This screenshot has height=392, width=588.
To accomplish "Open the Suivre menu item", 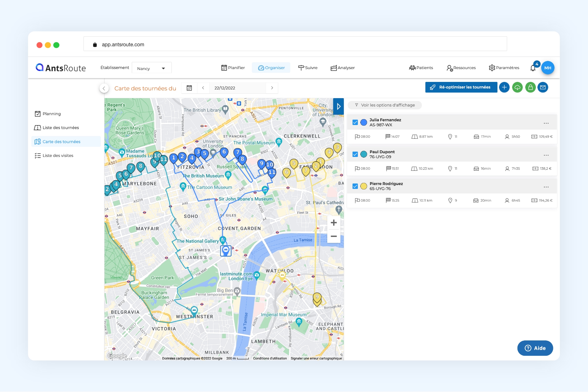I will 308,68.
